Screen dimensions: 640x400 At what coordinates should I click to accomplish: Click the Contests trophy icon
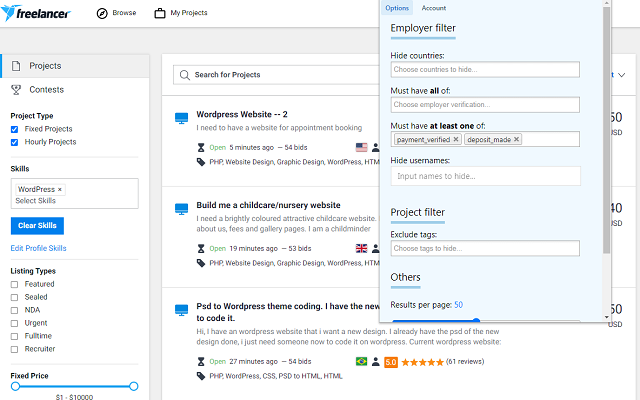click(16, 90)
